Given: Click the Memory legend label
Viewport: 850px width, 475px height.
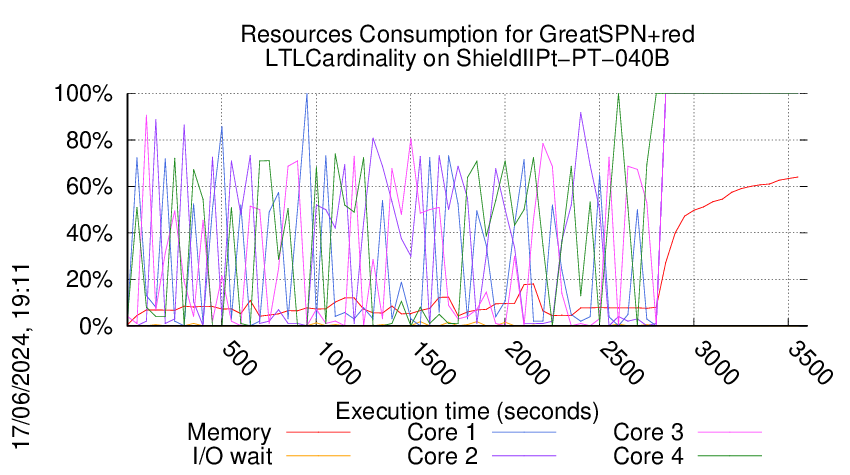Looking at the screenshot, I should (x=229, y=433).
